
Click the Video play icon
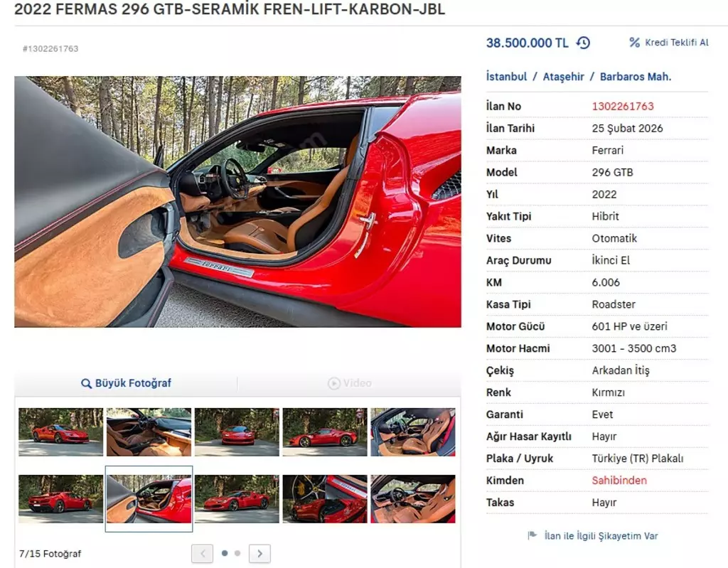tap(334, 383)
